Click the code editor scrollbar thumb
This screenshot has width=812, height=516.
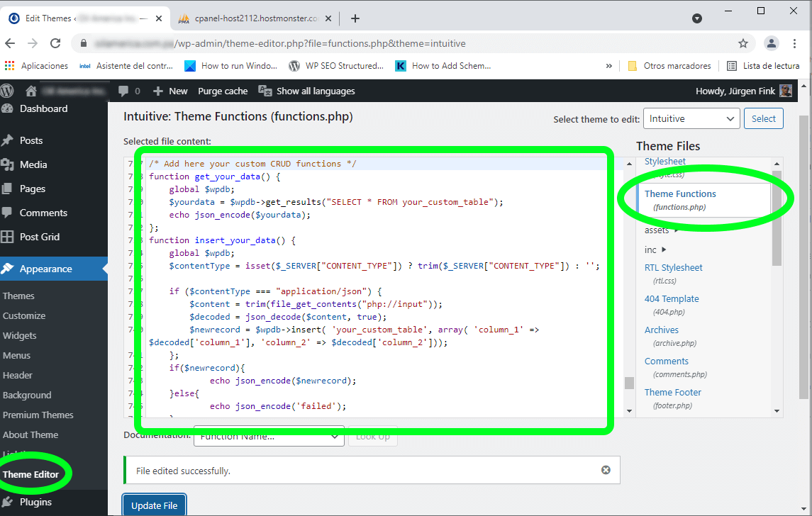tap(629, 383)
